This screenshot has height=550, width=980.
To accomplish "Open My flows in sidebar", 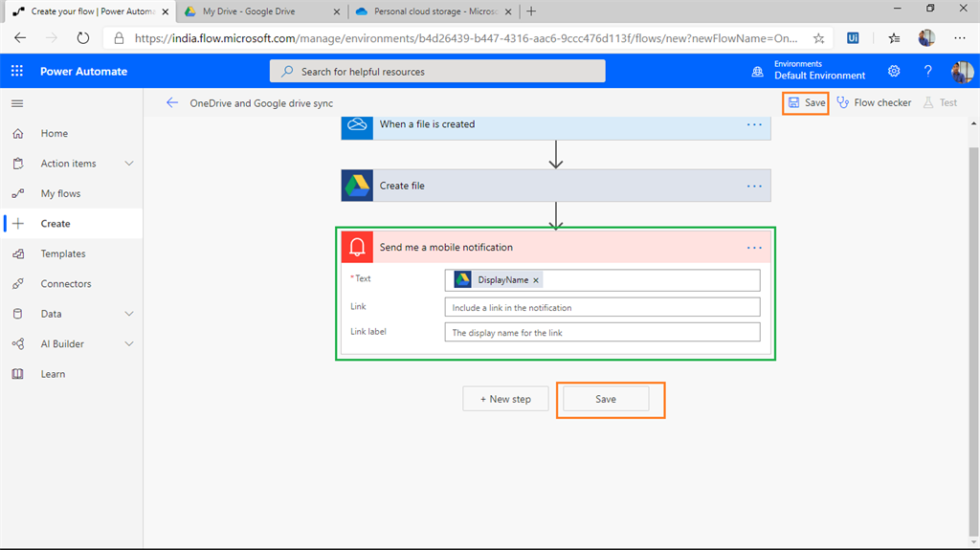I will [x=60, y=193].
